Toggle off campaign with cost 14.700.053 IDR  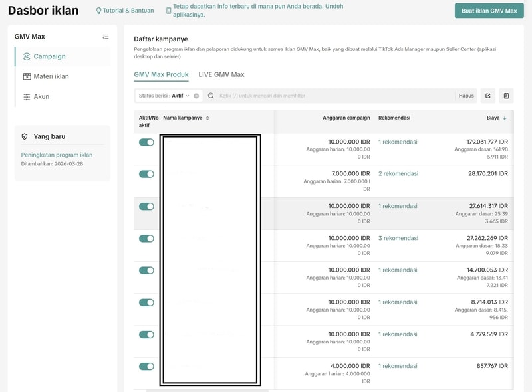146,270
